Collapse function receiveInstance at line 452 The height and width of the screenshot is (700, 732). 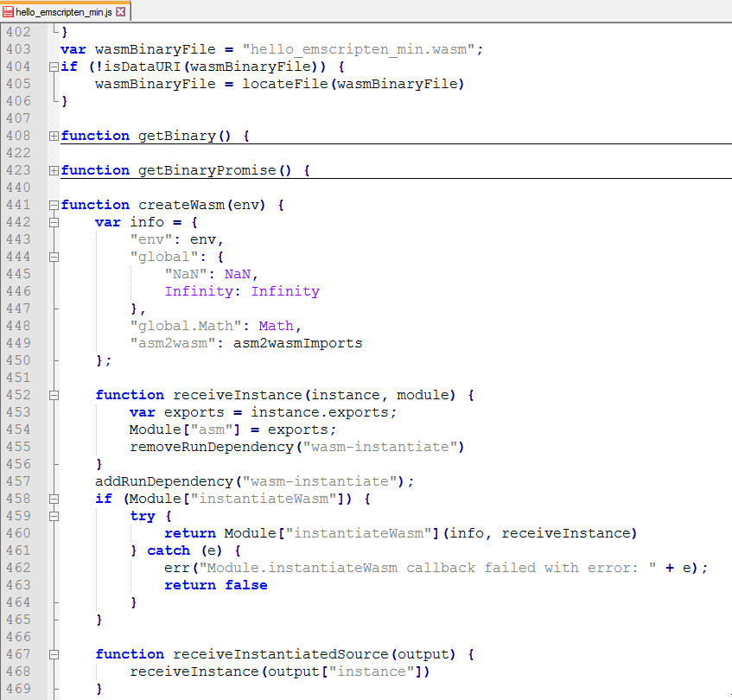tap(54, 395)
